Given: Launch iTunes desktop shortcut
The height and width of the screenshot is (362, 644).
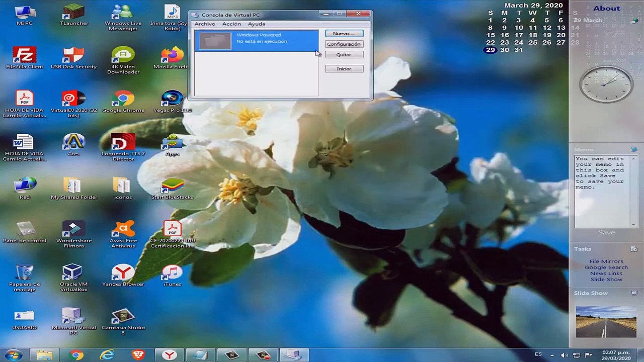Looking at the screenshot, I should point(172,276).
